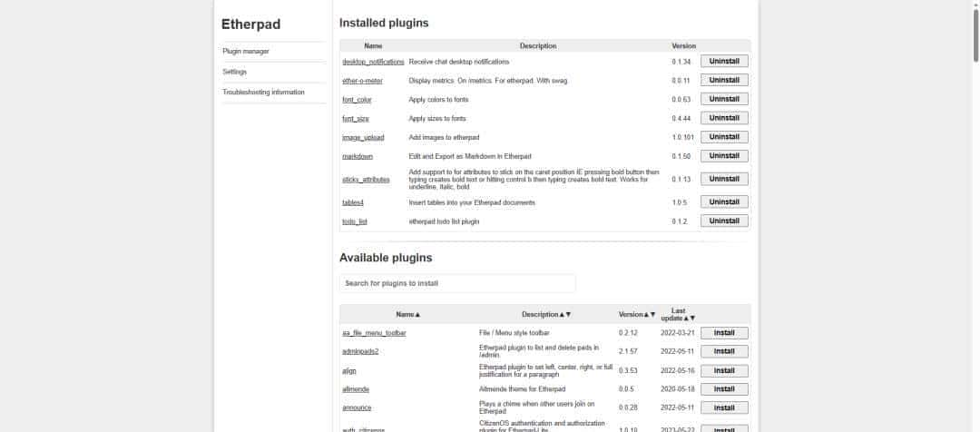The height and width of the screenshot is (432, 980).
Task: Uninstall the image_upload plugin
Action: (x=724, y=137)
